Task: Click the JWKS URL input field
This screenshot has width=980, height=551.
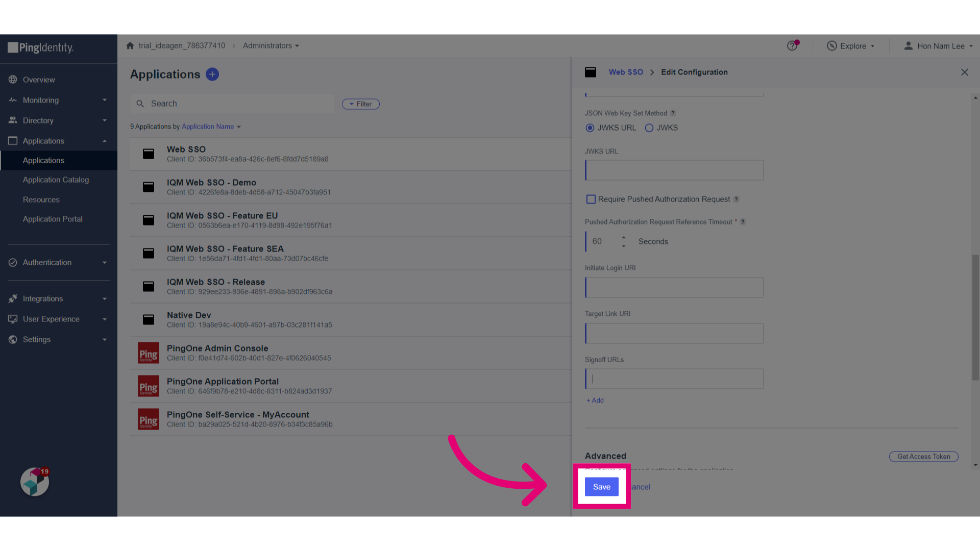Action: click(x=674, y=170)
